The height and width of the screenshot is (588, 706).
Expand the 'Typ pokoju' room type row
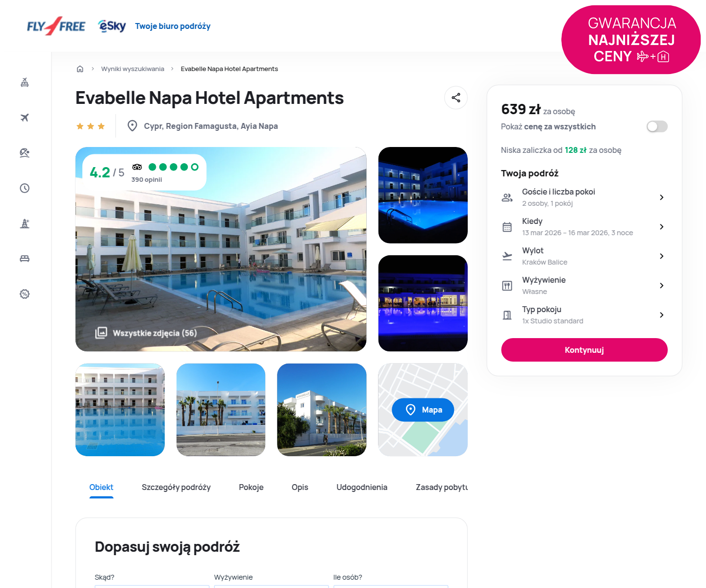(584, 315)
